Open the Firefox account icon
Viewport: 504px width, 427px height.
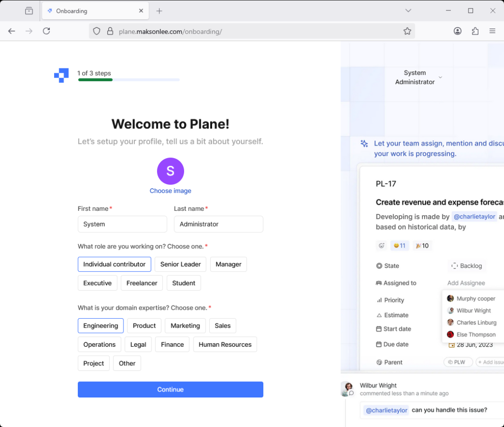tap(457, 31)
